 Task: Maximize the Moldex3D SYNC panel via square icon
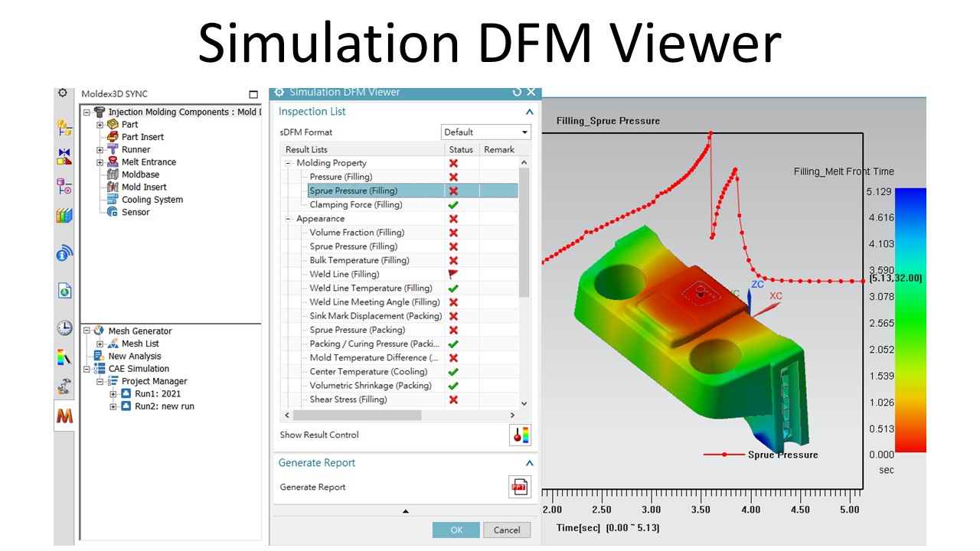point(254,94)
